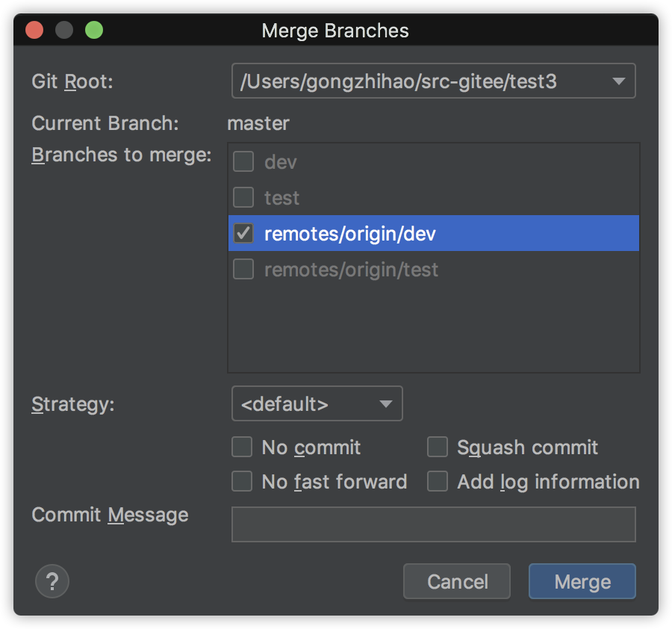
Task: Open the Git Root path combo box
Action: pos(433,81)
